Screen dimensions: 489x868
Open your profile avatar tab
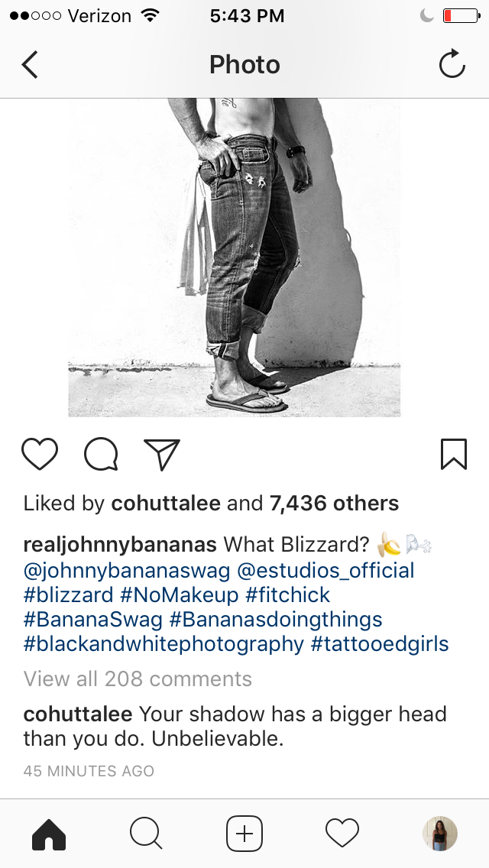439,833
